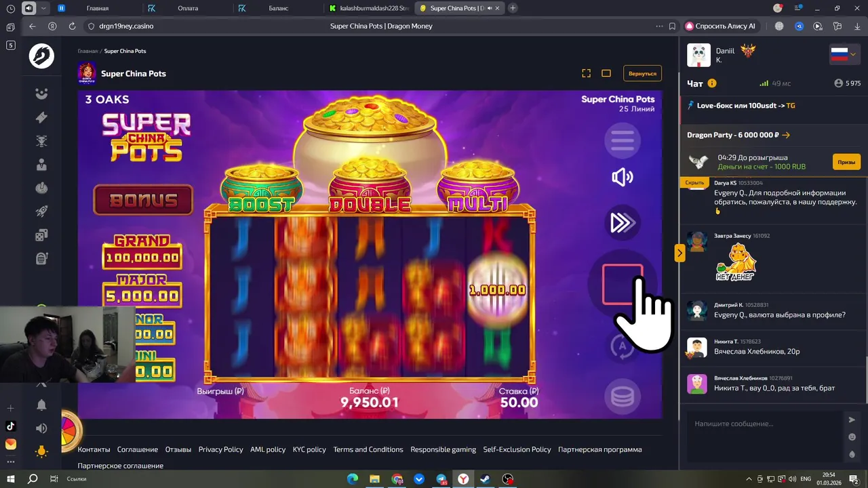The width and height of the screenshot is (868, 488).
Task: Open Super China Pots game thumbnail
Action: click(87, 73)
